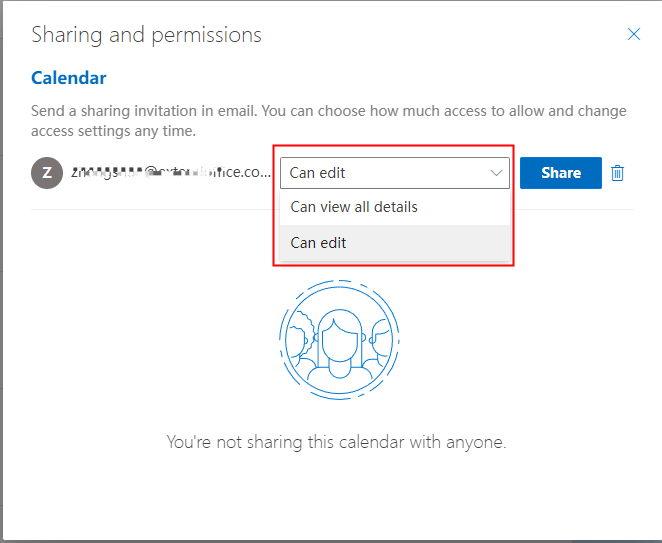Screen dimensions: 662x543
Task: Click the gray Z avatar icon
Action: pyautogui.click(x=46, y=172)
